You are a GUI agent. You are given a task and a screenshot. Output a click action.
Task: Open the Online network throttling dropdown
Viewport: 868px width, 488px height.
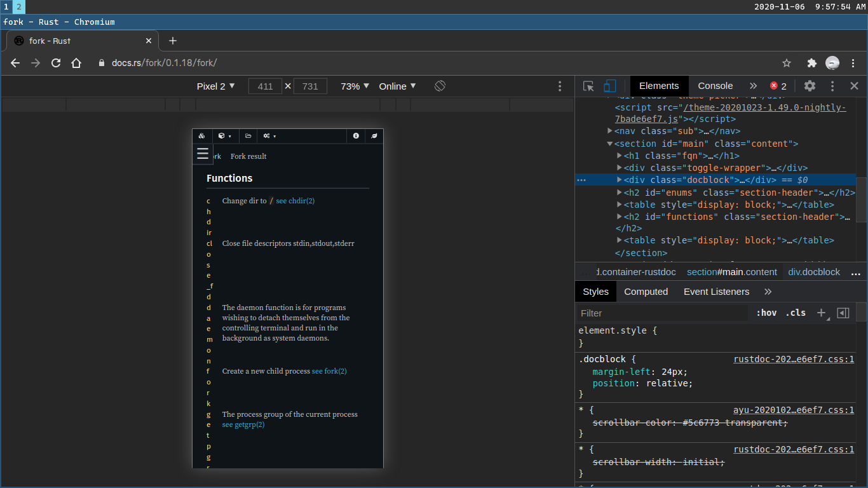(x=397, y=86)
